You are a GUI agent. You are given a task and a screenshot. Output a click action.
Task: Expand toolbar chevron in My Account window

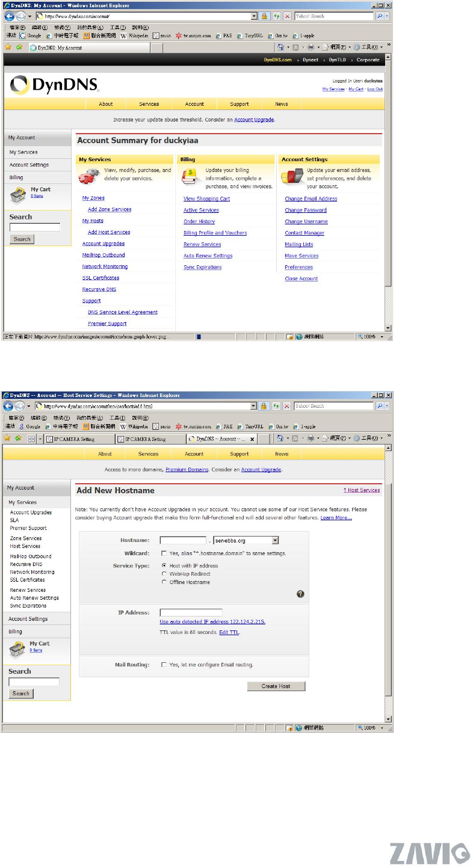389,45
